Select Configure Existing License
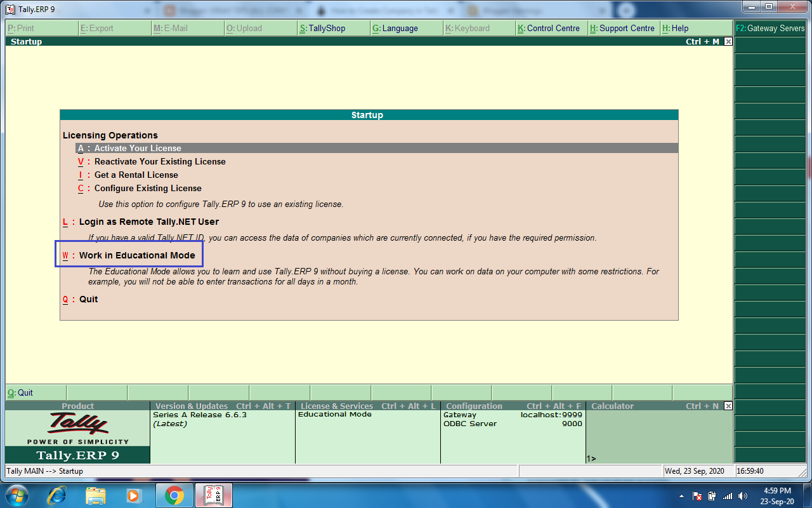The height and width of the screenshot is (508, 812). pos(147,188)
